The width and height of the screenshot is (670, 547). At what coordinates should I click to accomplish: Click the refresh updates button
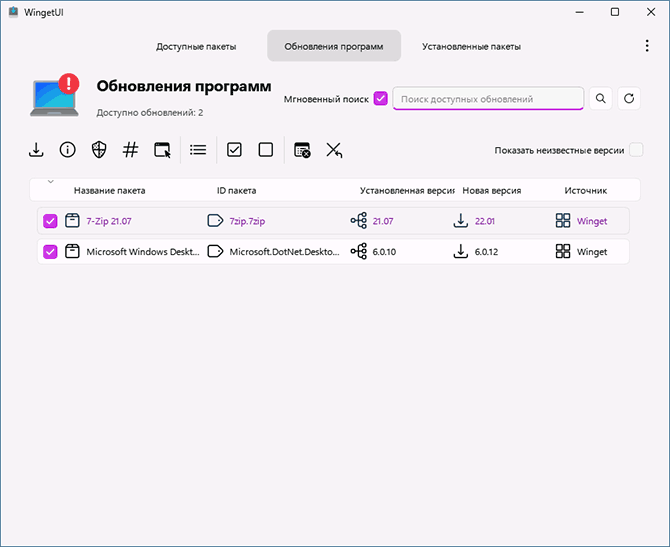[629, 99]
